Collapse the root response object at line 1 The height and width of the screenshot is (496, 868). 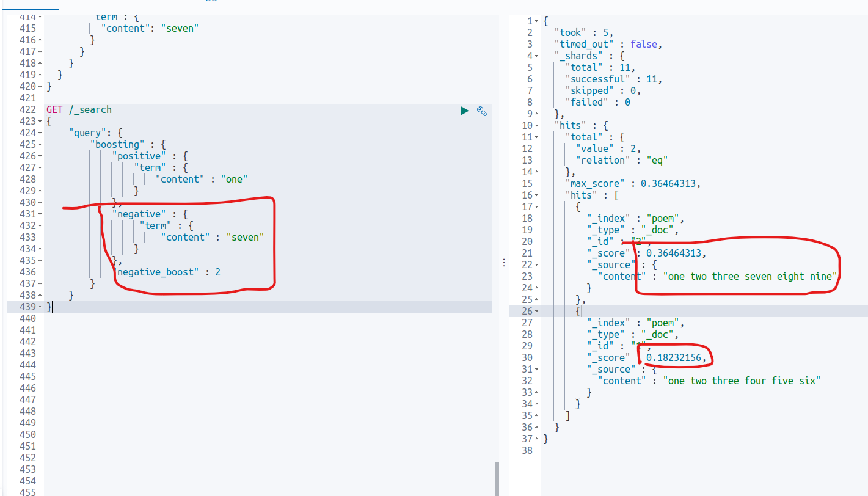click(537, 21)
